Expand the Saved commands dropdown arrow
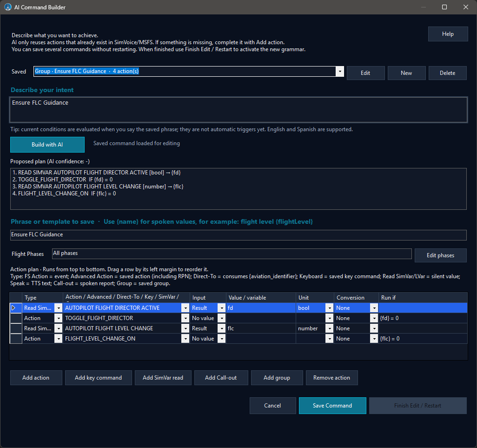 click(x=340, y=72)
